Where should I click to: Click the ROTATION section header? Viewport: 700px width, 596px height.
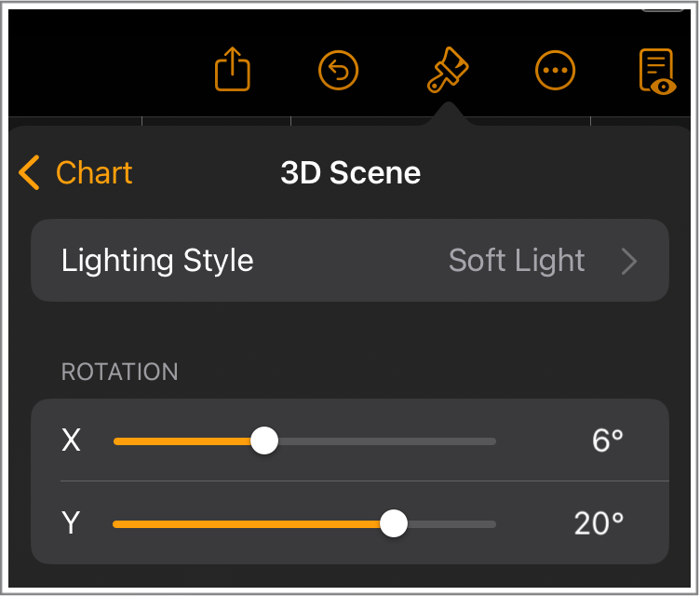(119, 372)
